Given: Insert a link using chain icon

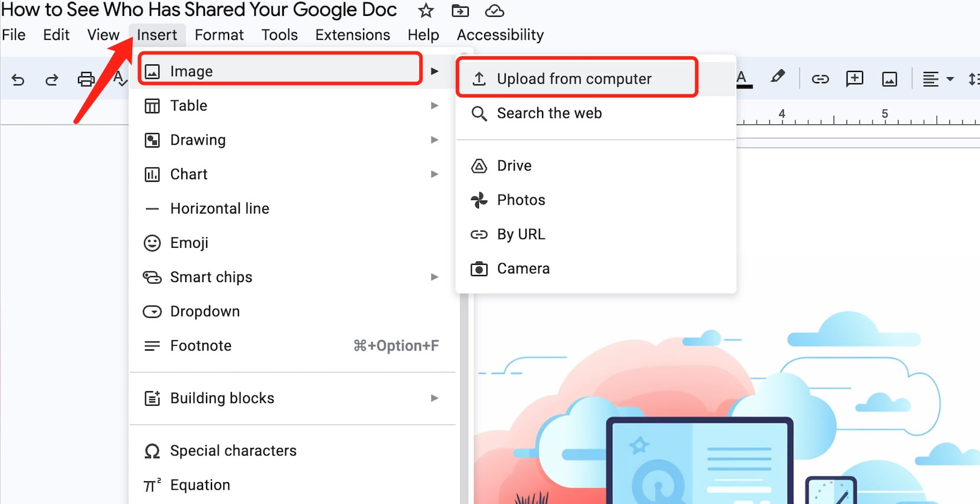Looking at the screenshot, I should click(x=820, y=78).
